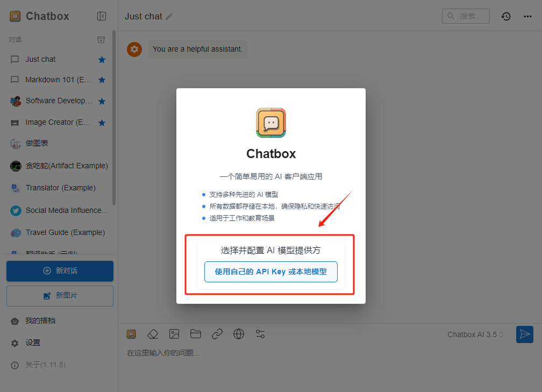The width and height of the screenshot is (542, 392).
Task: Click the robot icon beside 我的搭档
Action: click(15, 321)
